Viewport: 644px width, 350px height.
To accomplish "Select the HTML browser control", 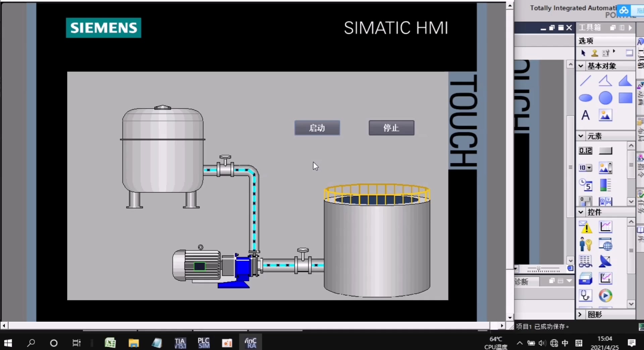I will [x=605, y=244].
